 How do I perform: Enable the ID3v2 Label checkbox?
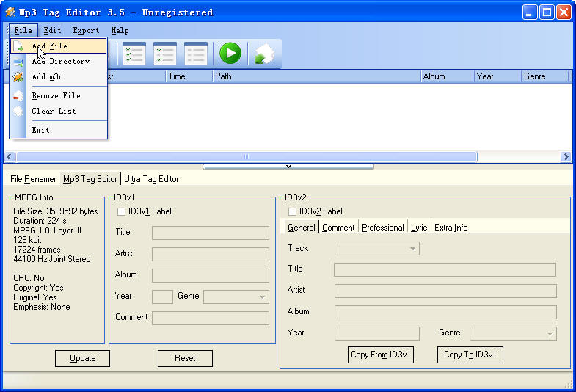(292, 211)
